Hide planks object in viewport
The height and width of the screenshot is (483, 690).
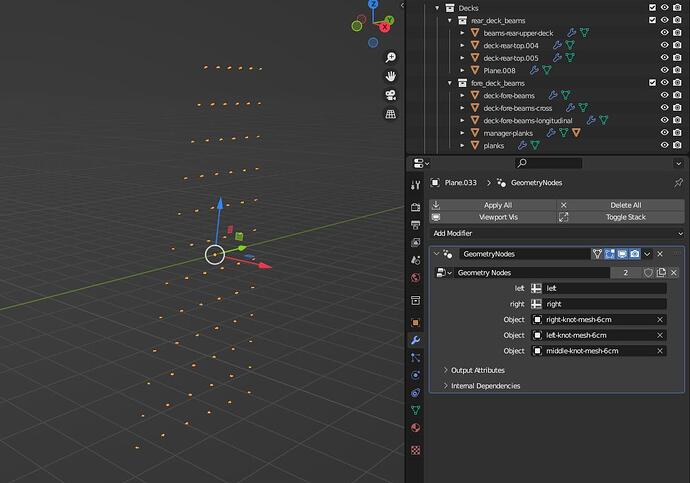point(664,145)
